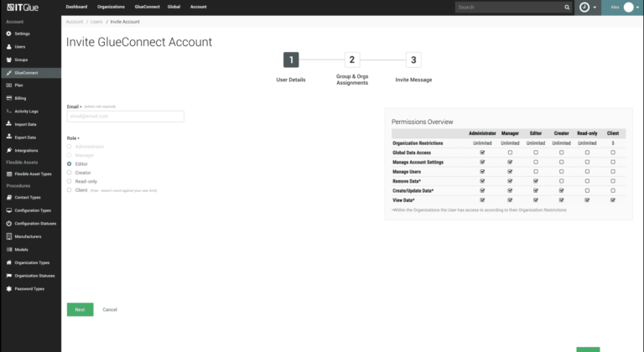The image size is (644, 352).
Task: Click the Manage Account Settings row label
Action: coord(418,163)
